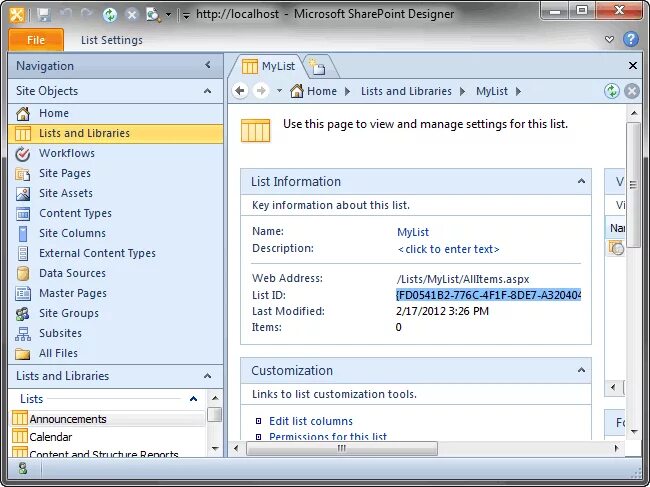Click the Site Pages icon

point(23,173)
